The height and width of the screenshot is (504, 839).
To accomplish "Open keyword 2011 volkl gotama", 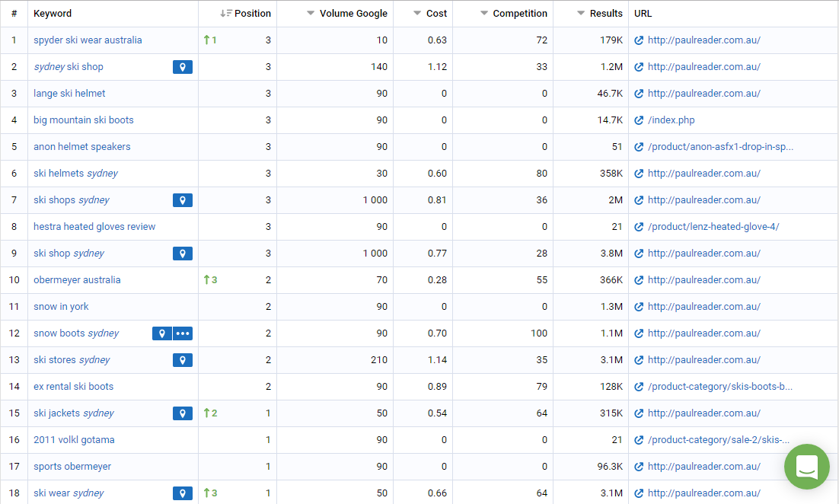I will (x=74, y=440).
